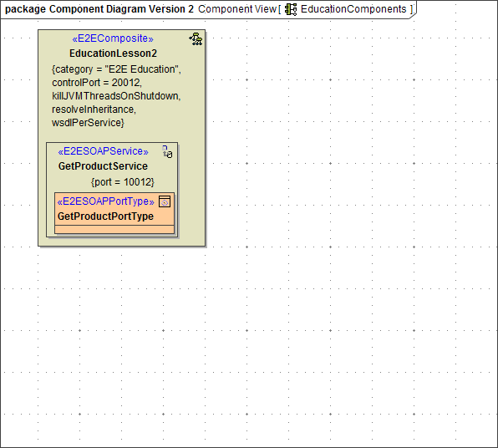Select the GetProductPortType class name
The width and height of the screenshot is (498, 448).
click(x=105, y=216)
